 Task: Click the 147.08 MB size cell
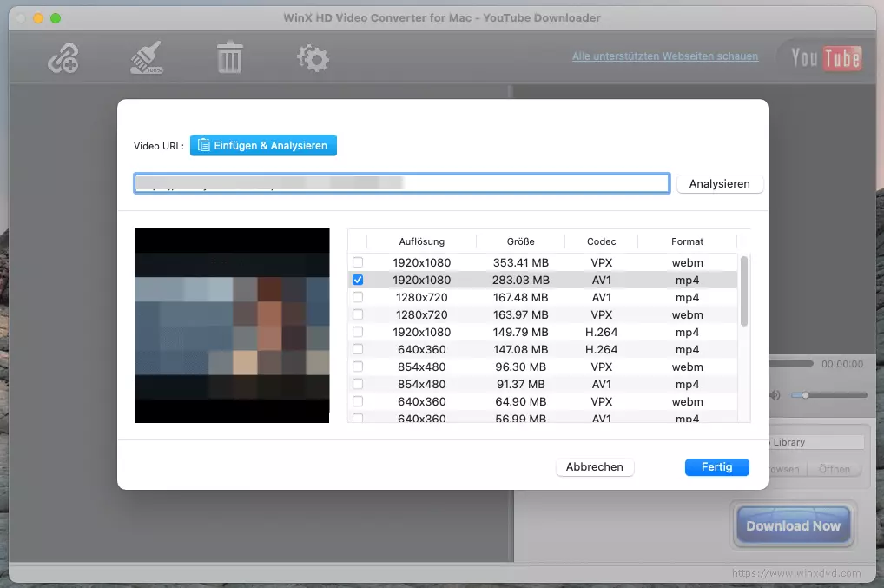click(520, 349)
